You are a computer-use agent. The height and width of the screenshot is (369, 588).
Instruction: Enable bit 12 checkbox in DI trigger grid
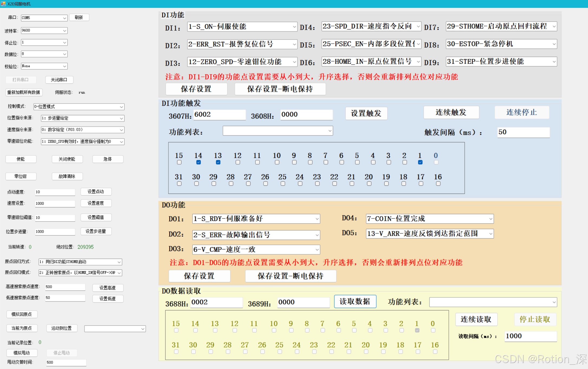click(x=238, y=162)
